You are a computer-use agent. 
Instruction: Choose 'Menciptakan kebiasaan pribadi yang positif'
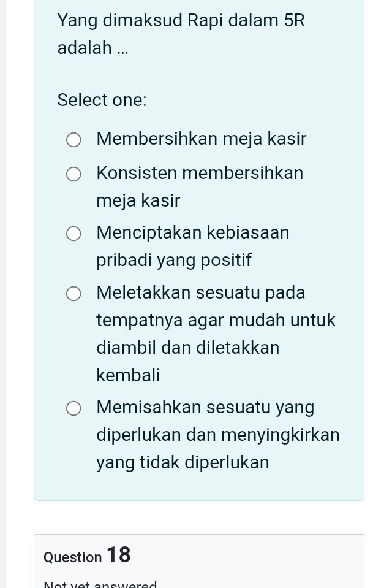point(73,234)
